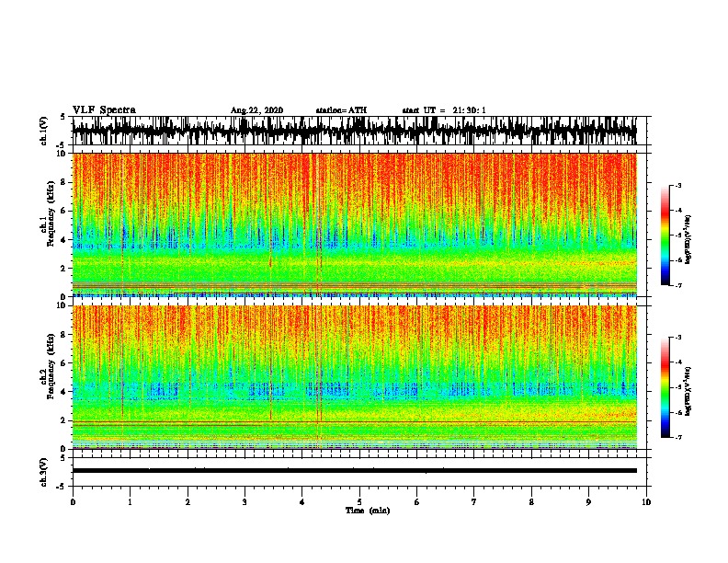Click the ch.1 colorbar "log(PSD)" label

coord(688,239)
